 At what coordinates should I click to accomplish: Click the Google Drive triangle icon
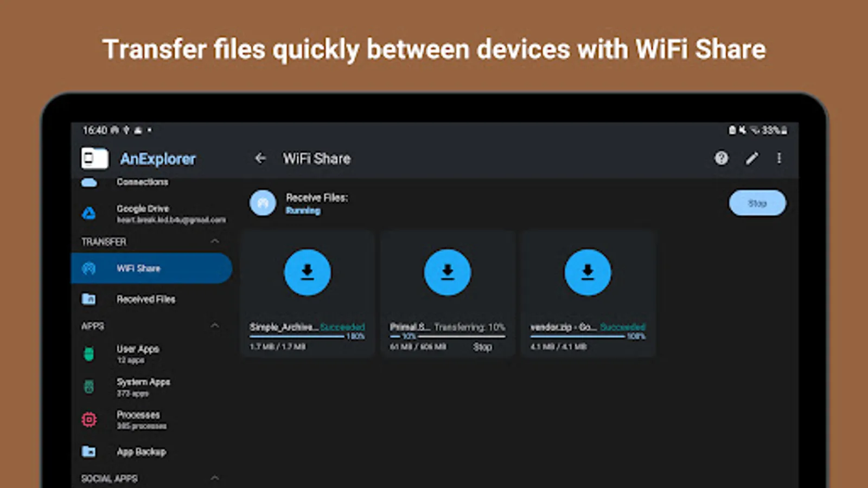pos(89,214)
